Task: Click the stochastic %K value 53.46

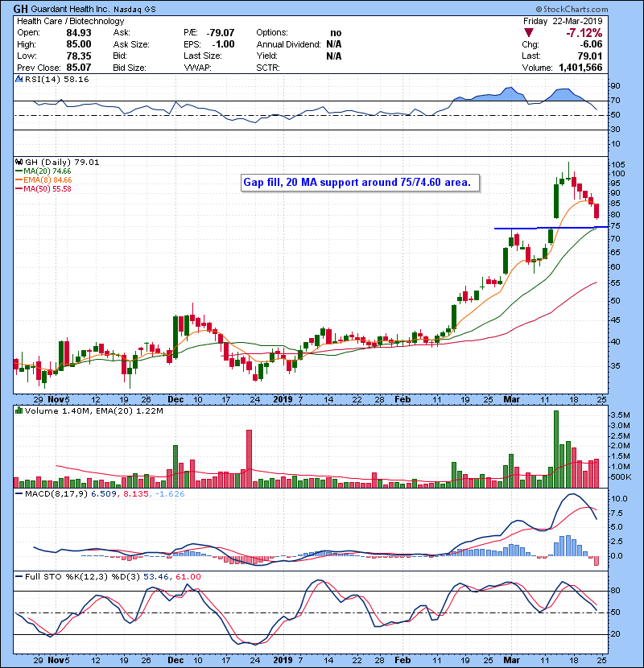Action: (156, 577)
